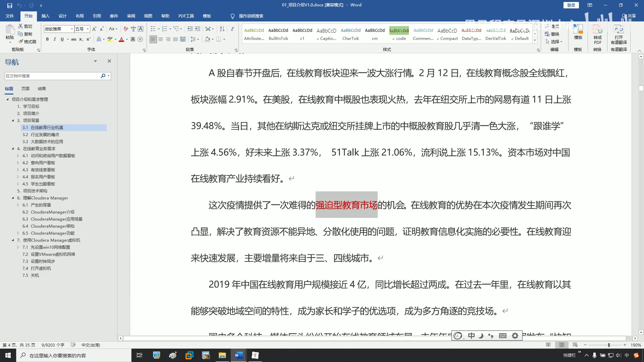Open the 审阅 ribbon tab
The image size is (644, 362).
(131, 16)
